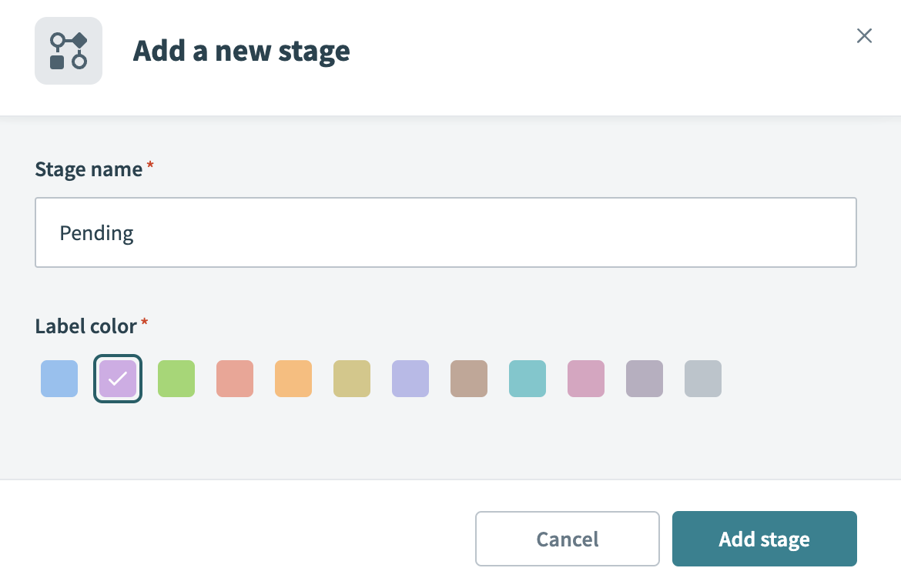
Task: Click the Cancel button
Action: click(x=568, y=539)
